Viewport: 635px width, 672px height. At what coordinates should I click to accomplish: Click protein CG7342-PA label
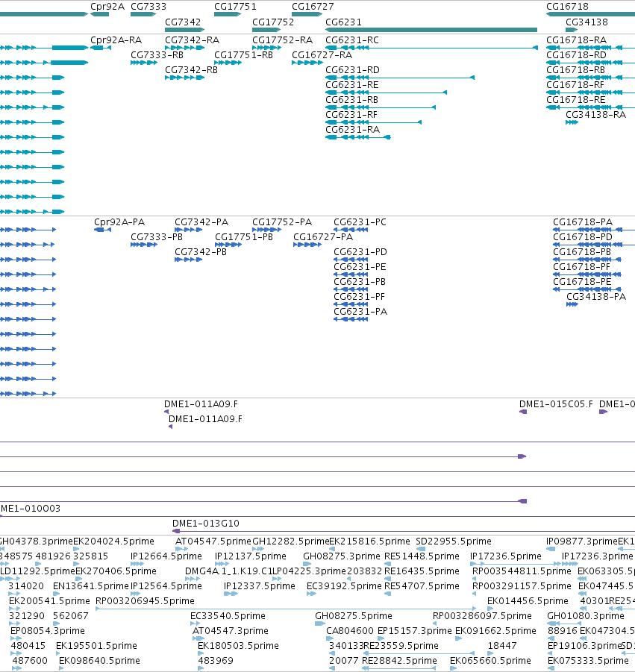(201, 222)
